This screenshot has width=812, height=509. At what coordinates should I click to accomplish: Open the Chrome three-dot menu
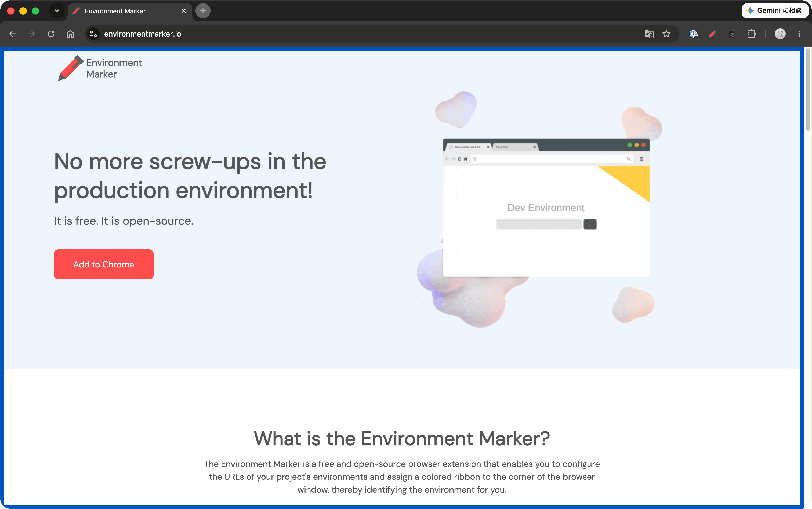pos(800,34)
